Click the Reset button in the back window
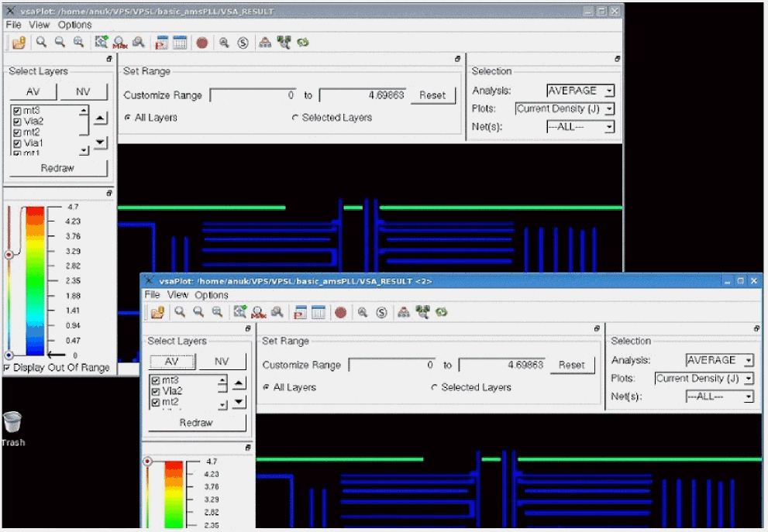This screenshot has width=768, height=532. click(432, 95)
